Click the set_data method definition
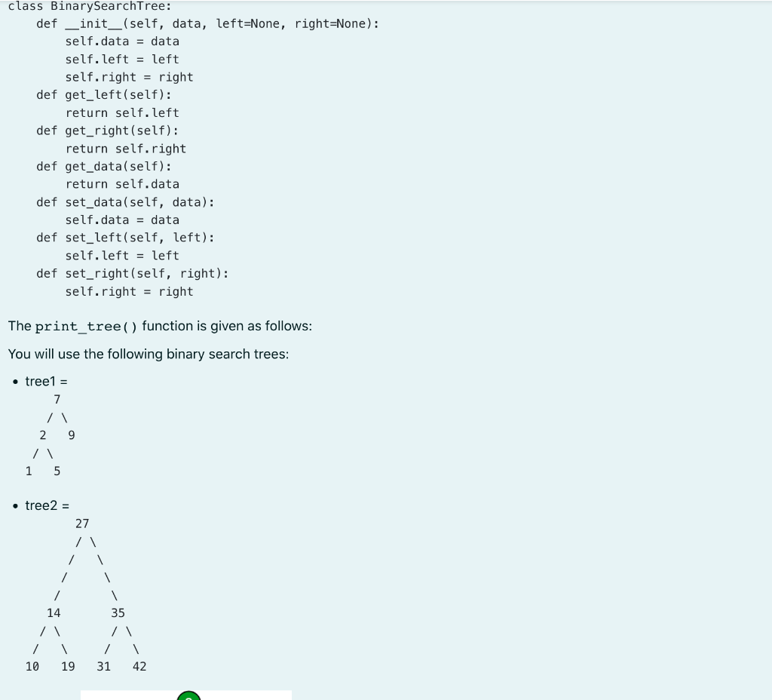The height and width of the screenshot is (700, 772). tap(126, 202)
